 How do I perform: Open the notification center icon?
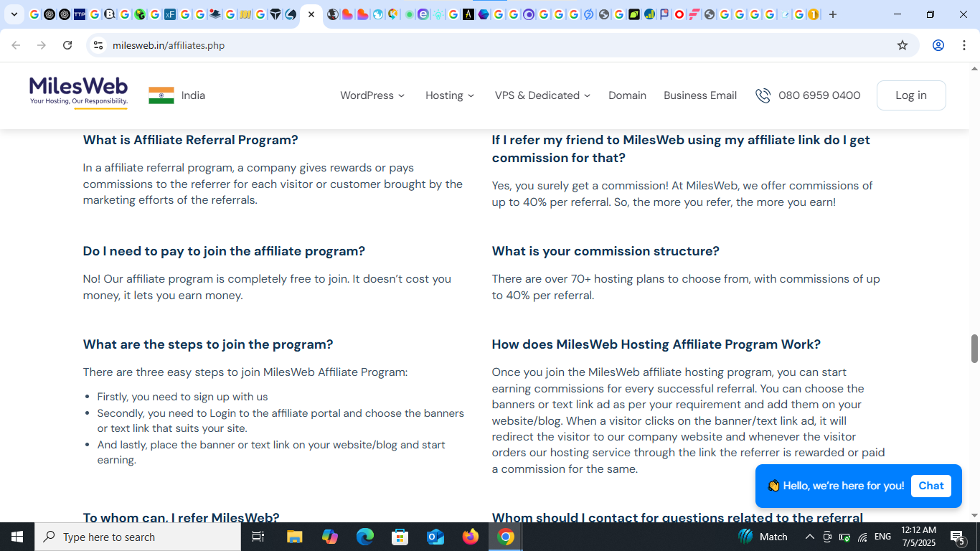click(957, 537)
